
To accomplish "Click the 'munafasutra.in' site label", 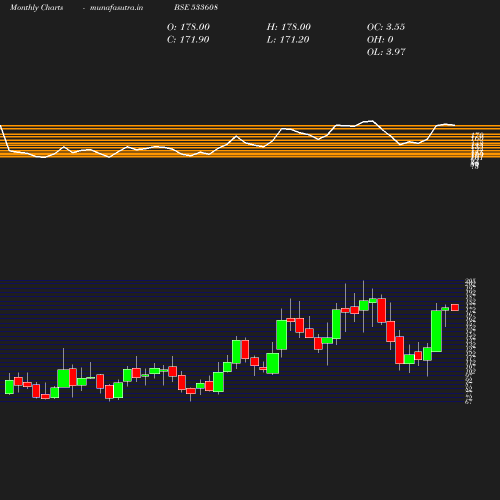I will [116, 8].
